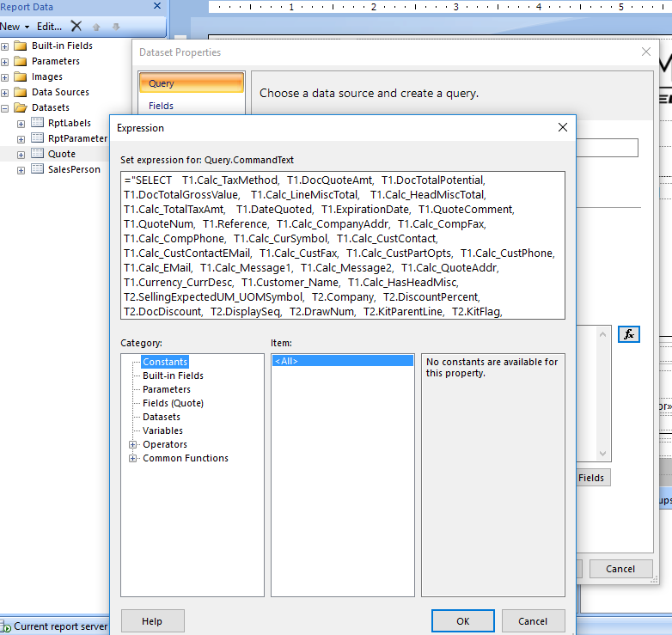Expand the Quote dataset node
This screenshot has width=672, height=635.
21,156
